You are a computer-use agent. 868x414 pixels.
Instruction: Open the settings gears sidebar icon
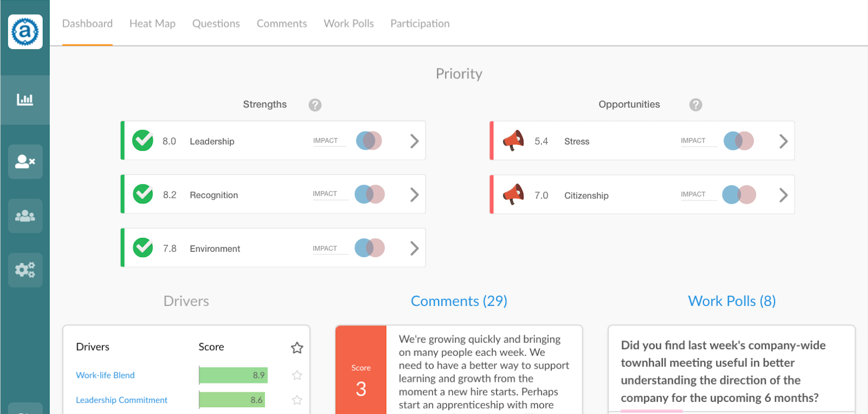(x=25, y=270)
